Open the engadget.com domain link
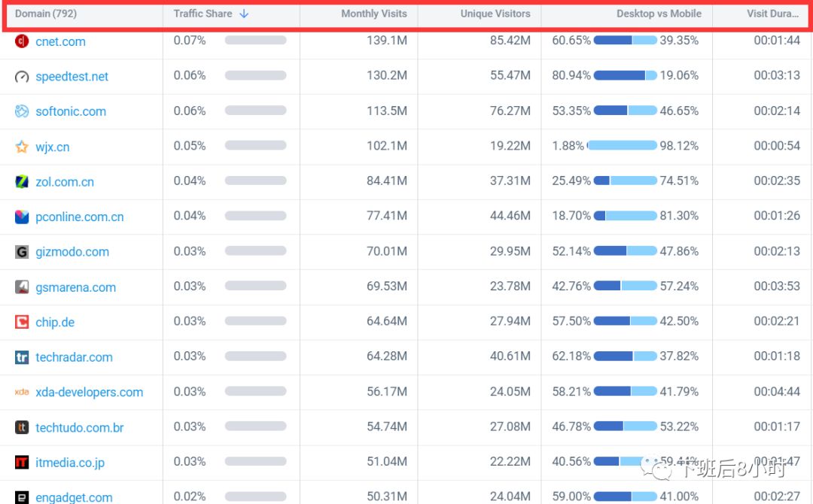Image resolution: width=813 pixels, height=504 pixels. coord(74,497)
